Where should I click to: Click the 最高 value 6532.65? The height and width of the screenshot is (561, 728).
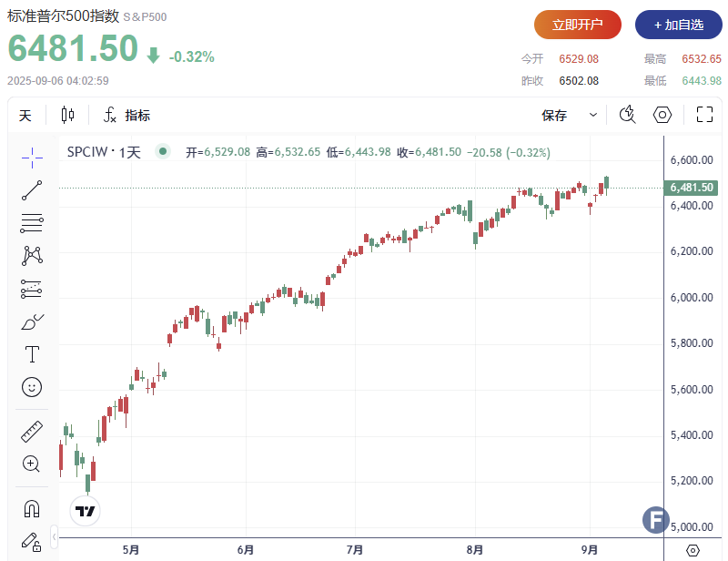(x=702, y=59)
